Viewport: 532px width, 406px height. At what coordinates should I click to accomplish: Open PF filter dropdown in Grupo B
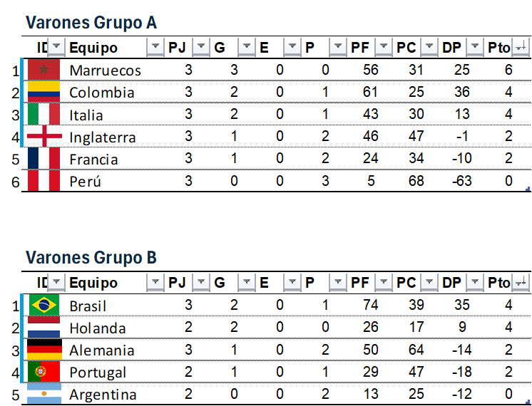tap(384, 283)
